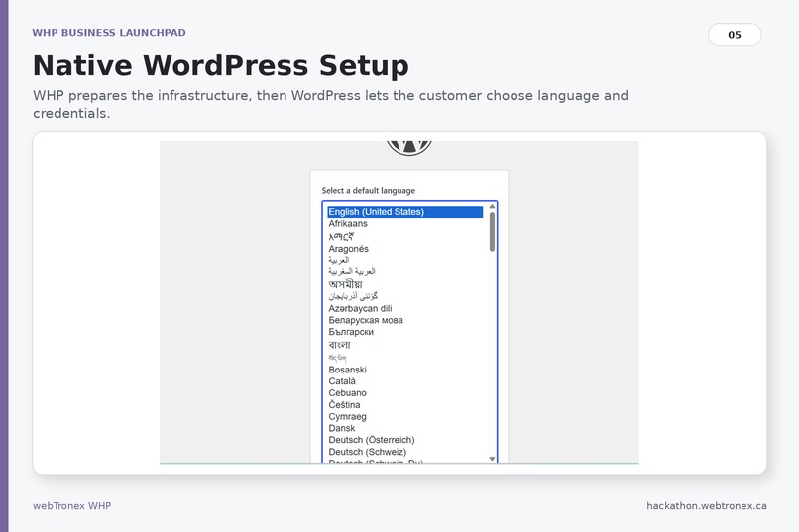Click the slide number 05 badge
Viewport: 799px width, 532px height.
(x=735, y=35)
